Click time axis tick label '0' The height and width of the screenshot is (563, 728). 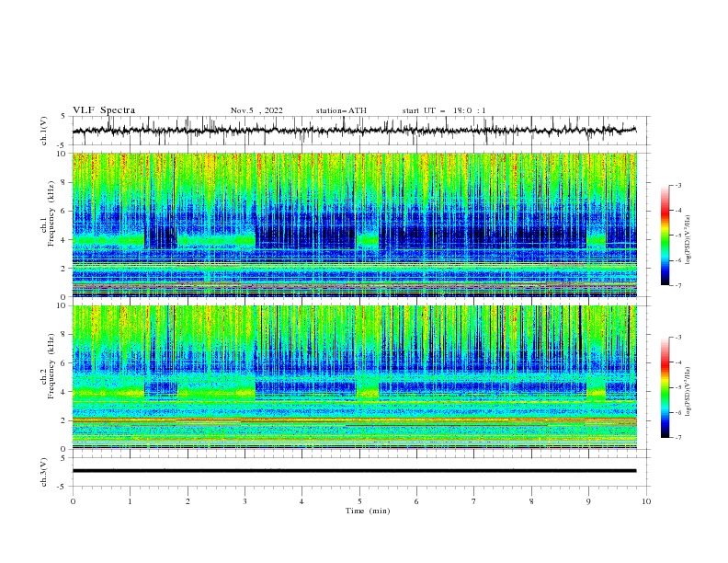tap(73, 501)
